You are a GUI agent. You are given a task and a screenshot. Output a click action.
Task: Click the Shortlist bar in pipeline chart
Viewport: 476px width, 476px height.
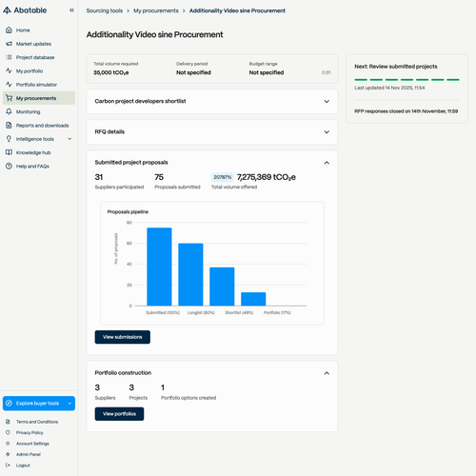point(222,287)
